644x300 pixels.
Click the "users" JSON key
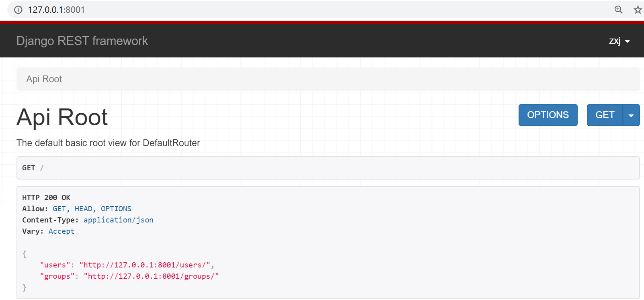pos(55,265)
